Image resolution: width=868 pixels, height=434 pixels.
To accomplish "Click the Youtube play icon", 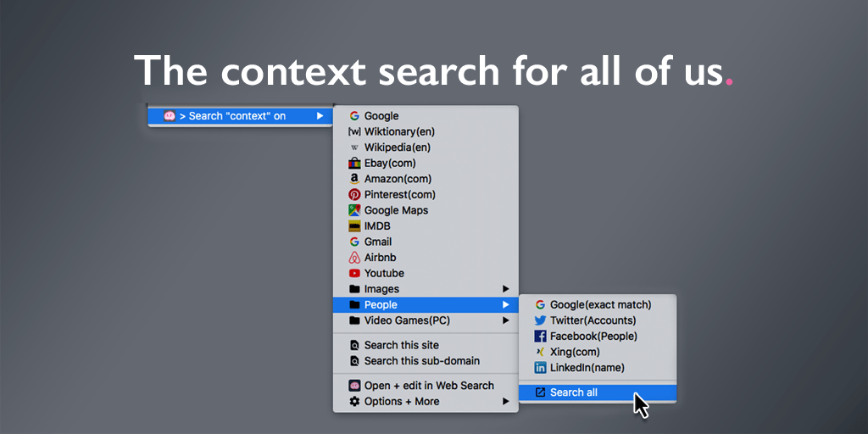I will (x=354, y=274).
